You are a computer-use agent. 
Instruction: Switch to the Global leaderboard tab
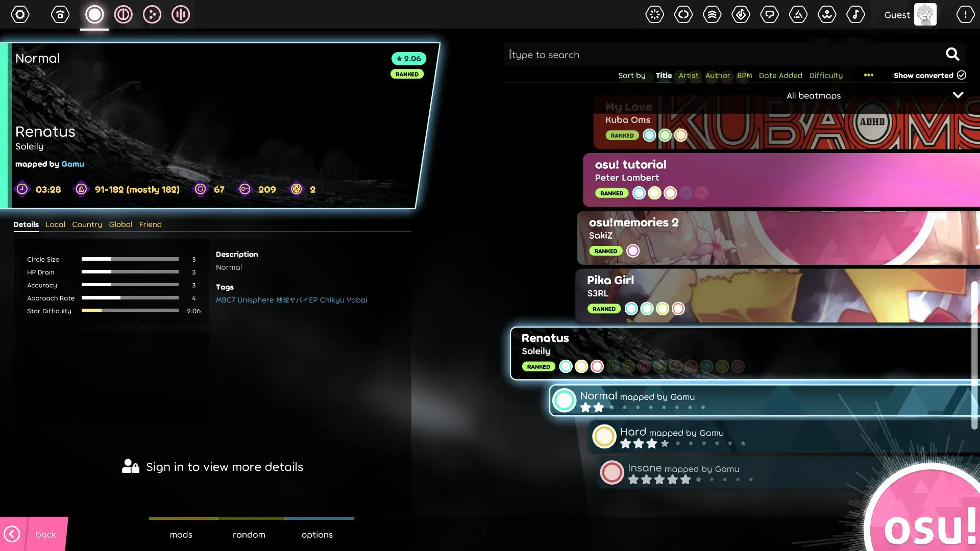(120, 224)
